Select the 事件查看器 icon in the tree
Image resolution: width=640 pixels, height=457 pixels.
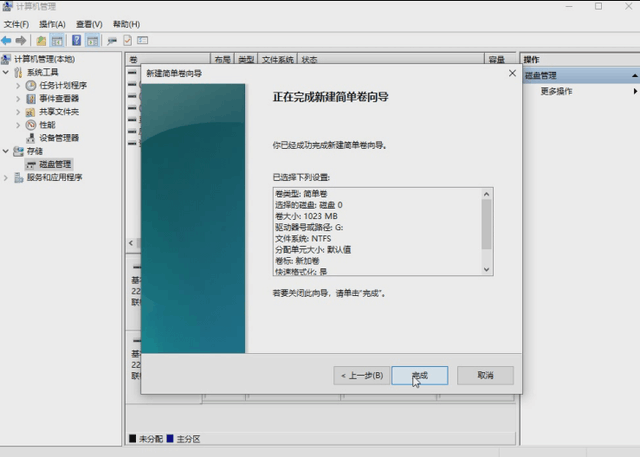click(x=31, y=98)
